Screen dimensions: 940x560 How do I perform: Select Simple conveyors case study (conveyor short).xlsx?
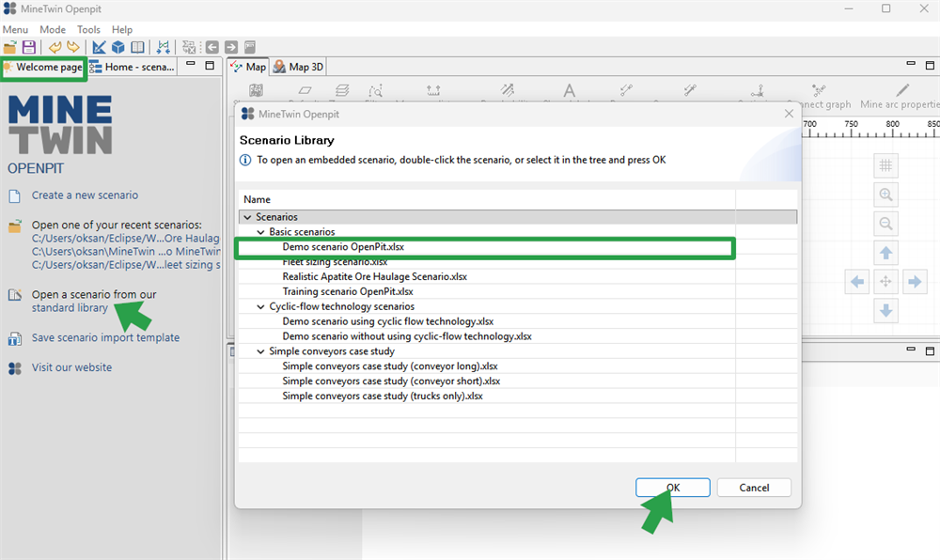(391, 381)
